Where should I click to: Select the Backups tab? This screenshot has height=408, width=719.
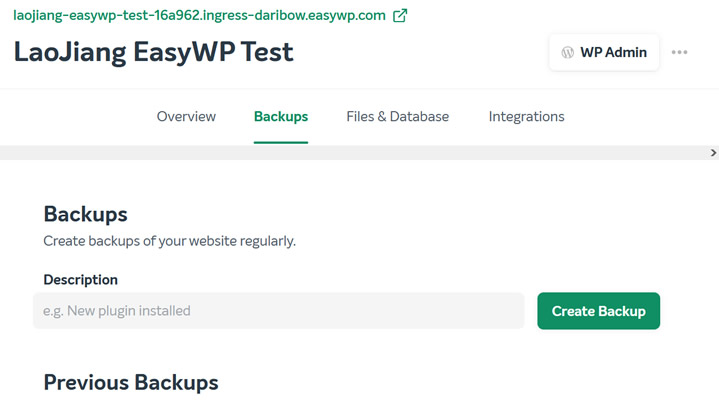281,116
